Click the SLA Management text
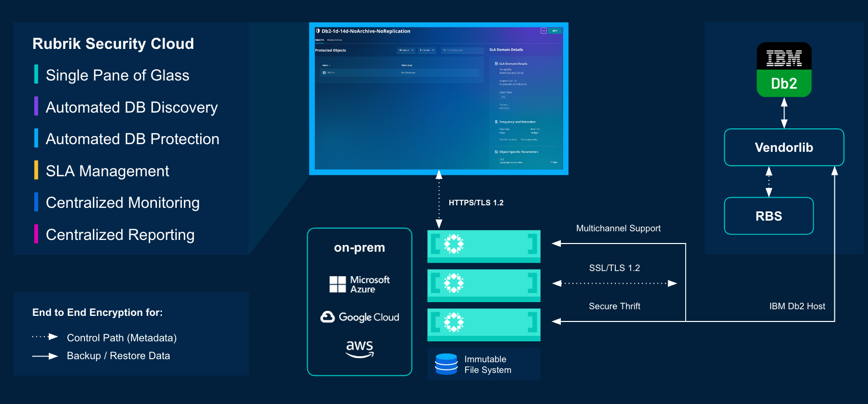Screen dimensions: 868x404 [107, 171]
